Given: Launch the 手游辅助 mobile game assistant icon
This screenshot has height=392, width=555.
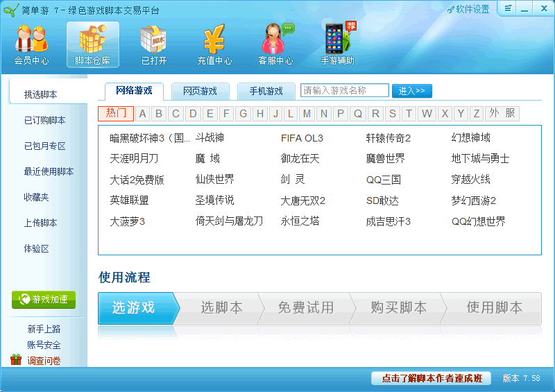Looking at the screenshot, I should [x=337, y=44].
